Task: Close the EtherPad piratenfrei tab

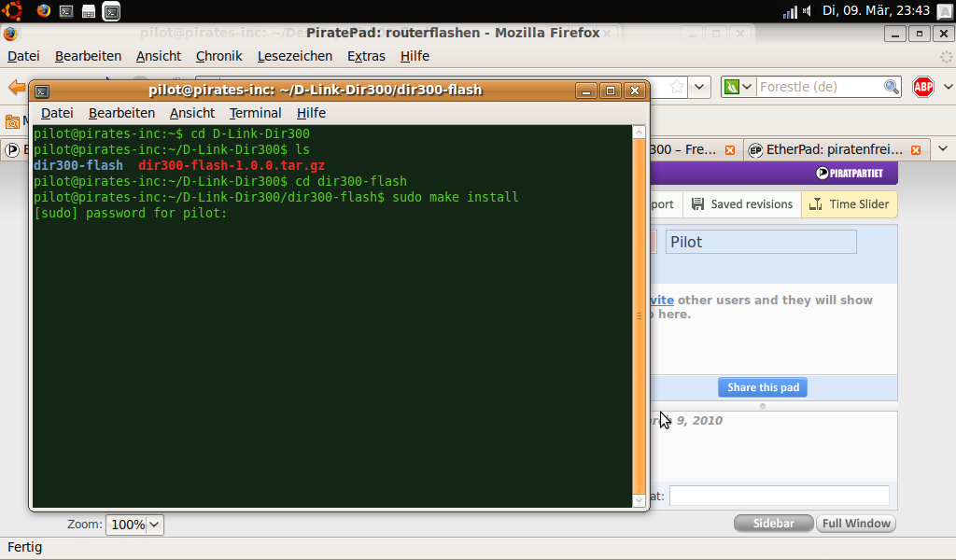Action: pyautogui.click(x=916, y=149)
